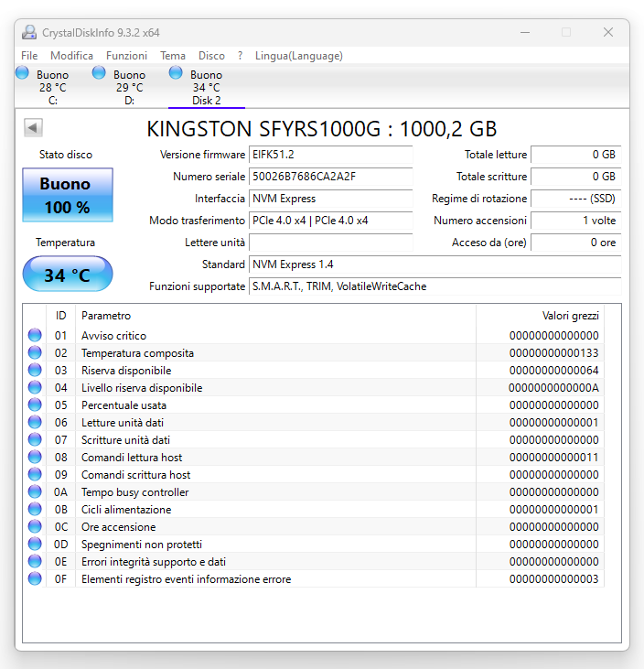Image resolution: width=644 pixels, height=669 pixels.
Task: Click the 34 °C temperature button
Action: click(x=68, y=274)
